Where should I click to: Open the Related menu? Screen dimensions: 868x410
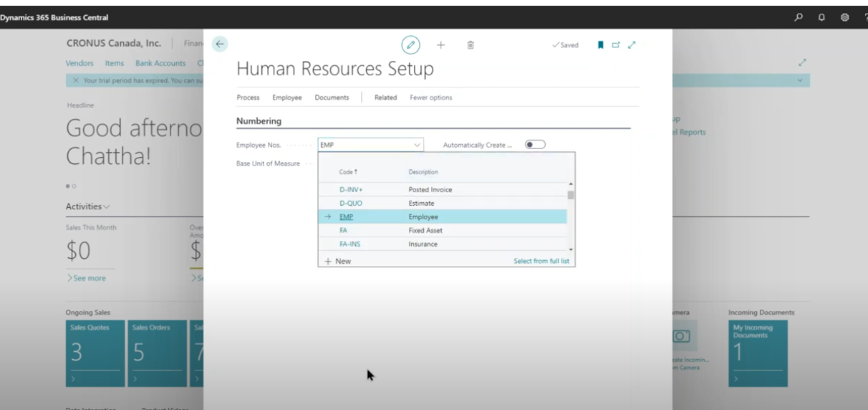(x=385, y=97)
